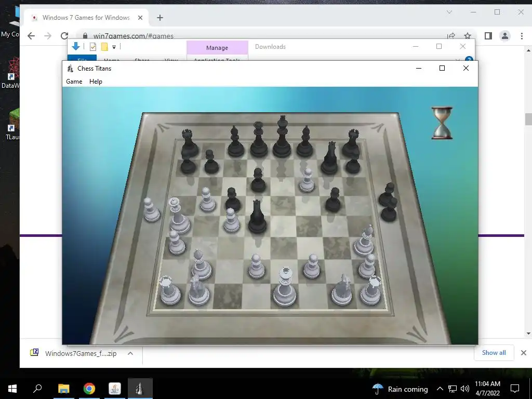This screenshot has width=532, height=399.
Task: Select the white queen near the left edge
Action: point(179,216)
